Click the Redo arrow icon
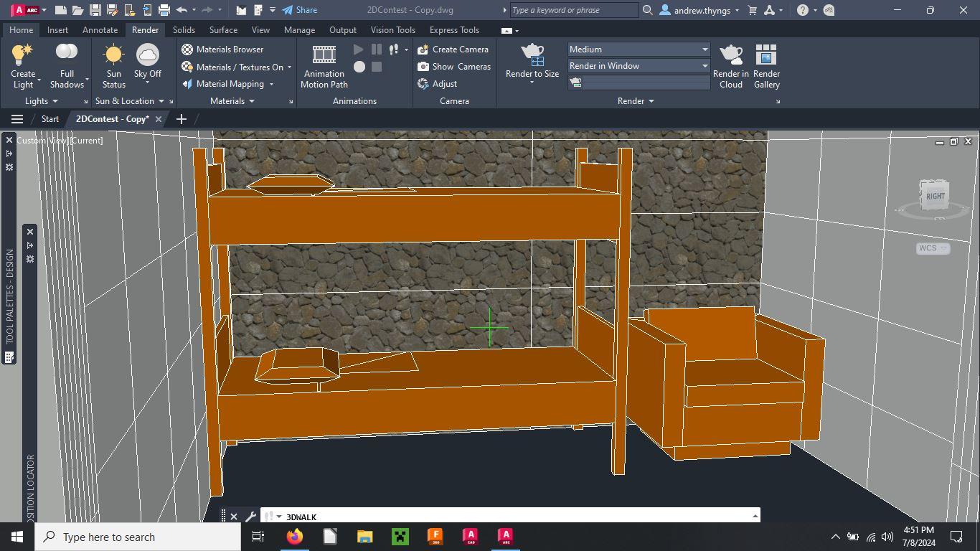Viewport: 980px width, 551px height. [x=207, y=10]
